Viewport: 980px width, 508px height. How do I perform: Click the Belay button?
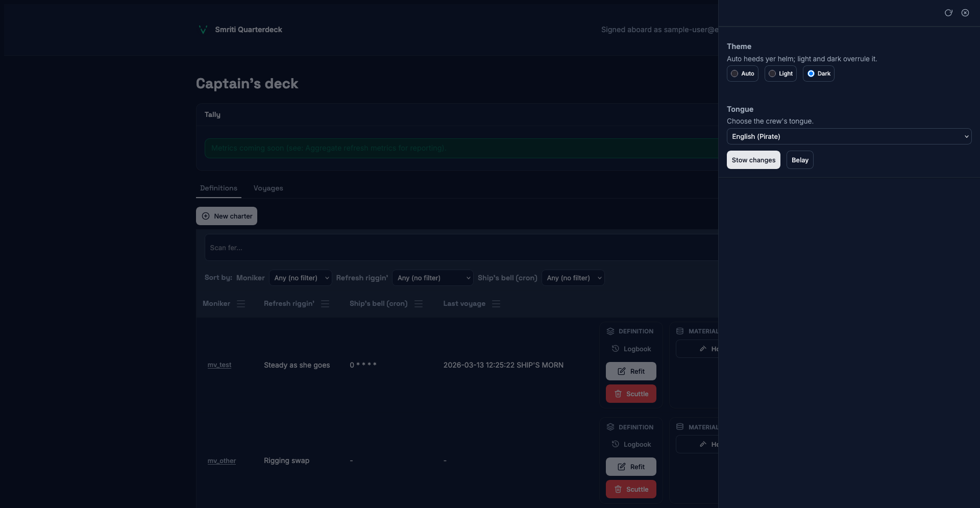click(x=799, y=160)
